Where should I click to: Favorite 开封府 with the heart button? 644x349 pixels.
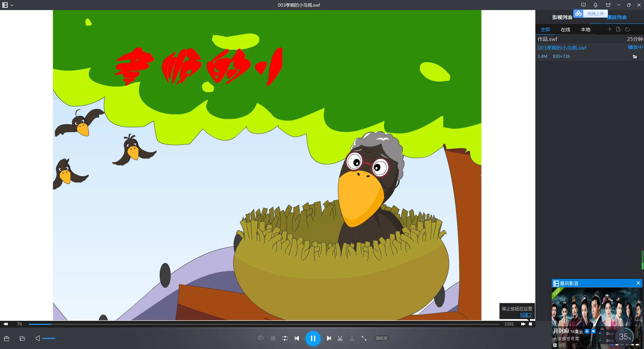(x=593, y=331)
